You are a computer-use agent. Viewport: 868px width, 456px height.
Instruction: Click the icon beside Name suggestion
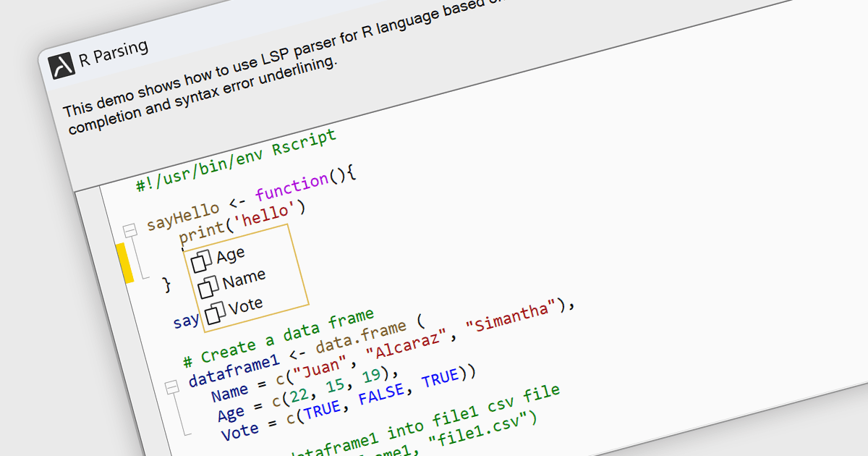(x=208, y=287)
